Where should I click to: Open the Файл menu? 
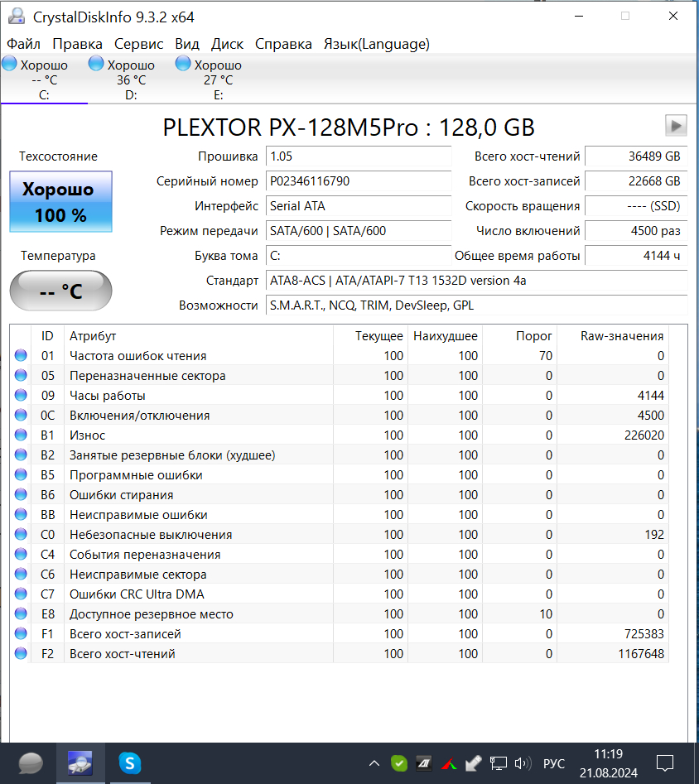click(23, 44)
